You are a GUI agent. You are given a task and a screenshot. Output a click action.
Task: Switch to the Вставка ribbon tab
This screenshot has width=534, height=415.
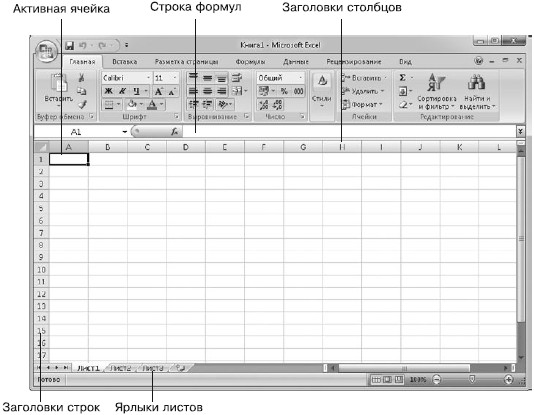coord(125,62)
